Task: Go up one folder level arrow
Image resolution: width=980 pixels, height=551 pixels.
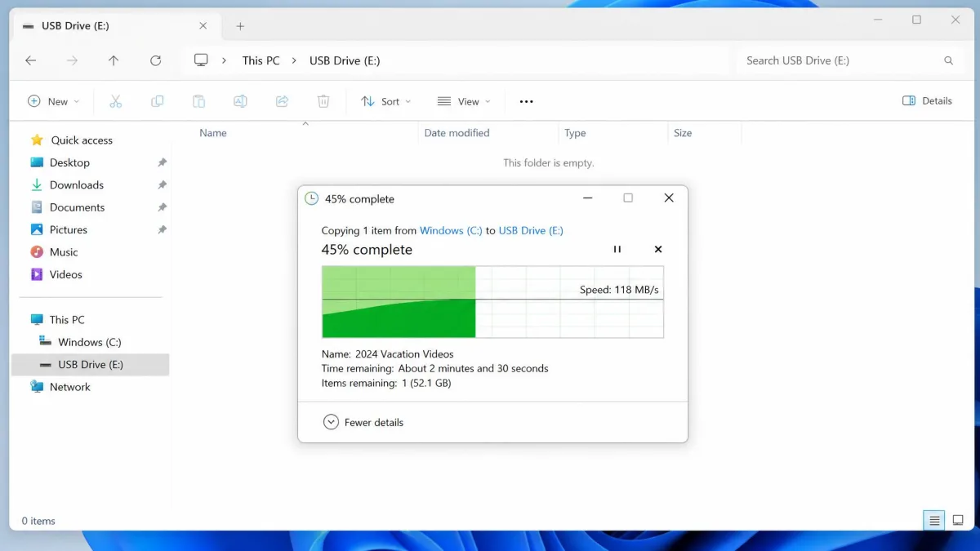Action: [114, 60]
